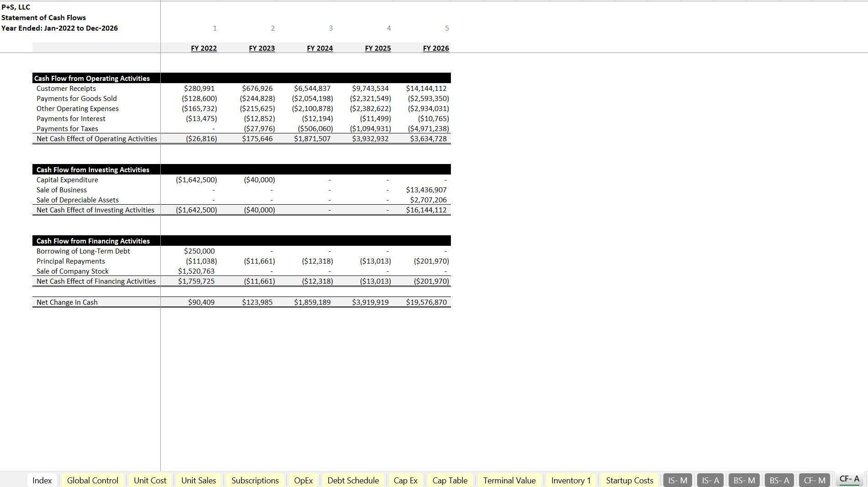Select the Payments for Taxes label
This screenshot has width=868, height=487.
[67, 128]
